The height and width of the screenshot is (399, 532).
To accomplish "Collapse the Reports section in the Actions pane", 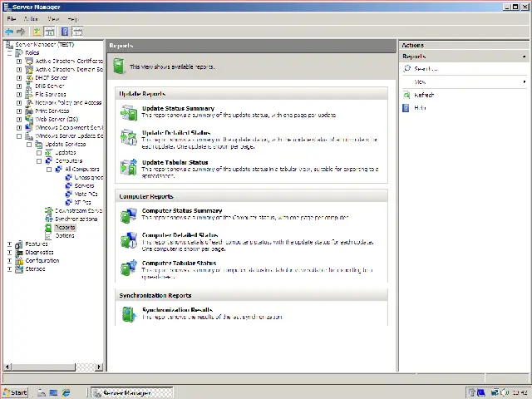I will [525, 57].
